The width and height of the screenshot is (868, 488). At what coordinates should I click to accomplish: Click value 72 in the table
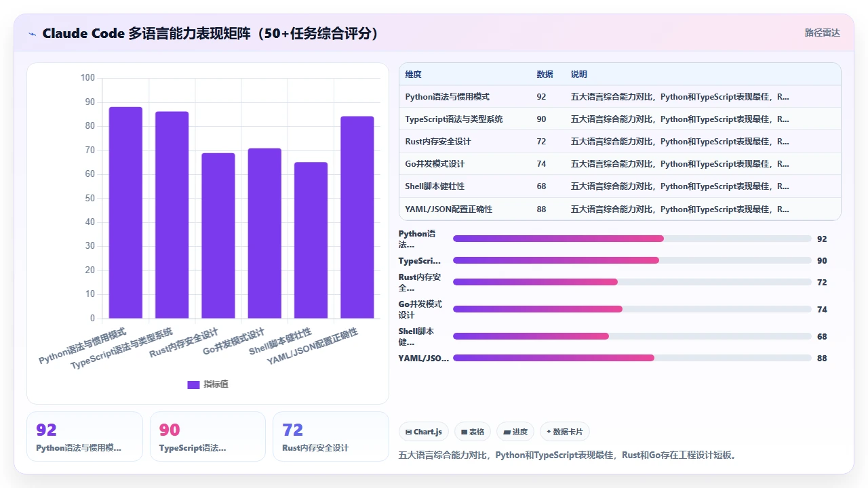[x=541, y=142]
